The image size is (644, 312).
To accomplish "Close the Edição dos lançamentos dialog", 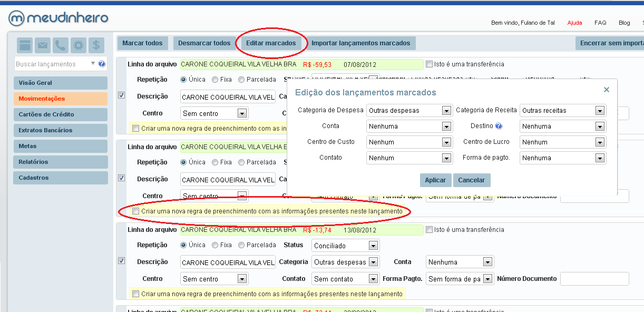I will pyautogui.click(x=607, y=90).
